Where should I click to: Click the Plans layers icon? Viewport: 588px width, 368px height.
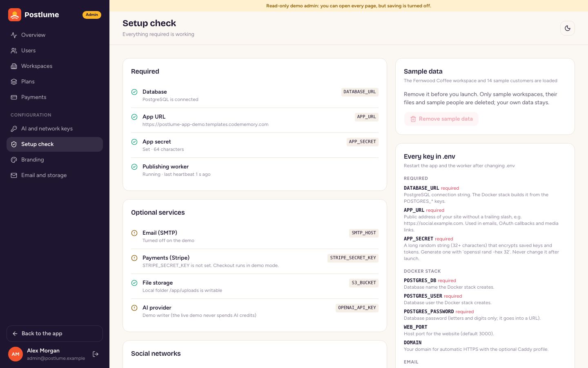coord(14,82)
